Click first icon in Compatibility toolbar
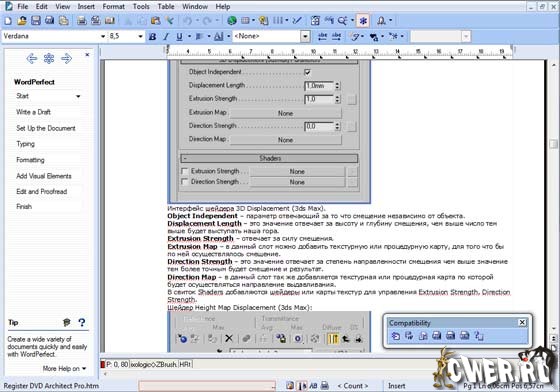Screen dimensions: 560x392 pos(396,336)
